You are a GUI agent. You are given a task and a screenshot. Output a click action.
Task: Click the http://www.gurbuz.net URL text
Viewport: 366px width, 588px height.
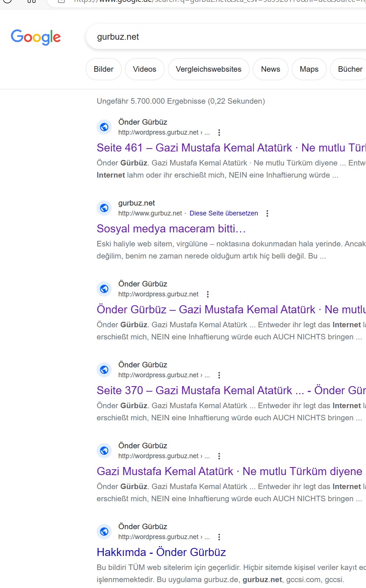(150, 213)
